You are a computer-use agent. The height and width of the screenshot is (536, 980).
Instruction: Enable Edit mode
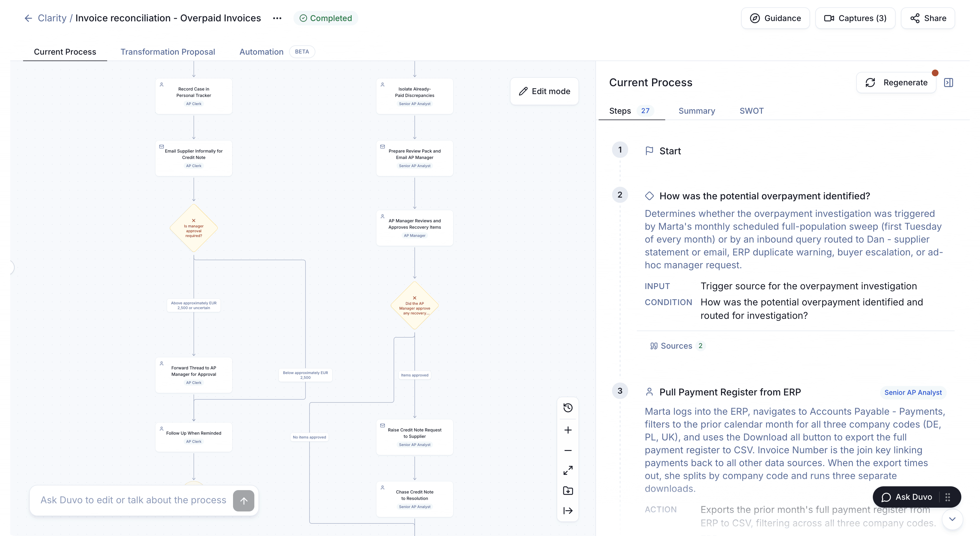(x=544, y=91)
